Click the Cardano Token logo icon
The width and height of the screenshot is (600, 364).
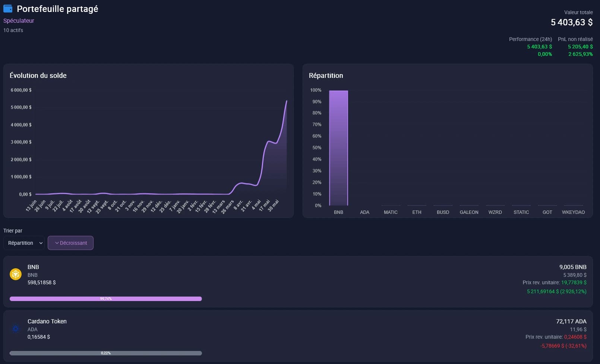tap(16, 329)
